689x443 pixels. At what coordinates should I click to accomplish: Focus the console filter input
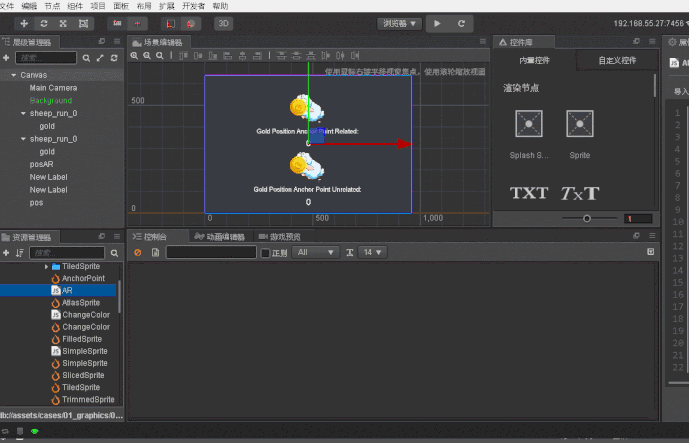tap(211, 252)
